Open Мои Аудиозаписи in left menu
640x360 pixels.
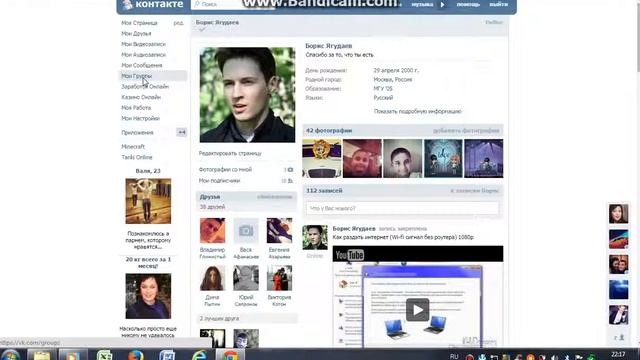pos(143,55)
